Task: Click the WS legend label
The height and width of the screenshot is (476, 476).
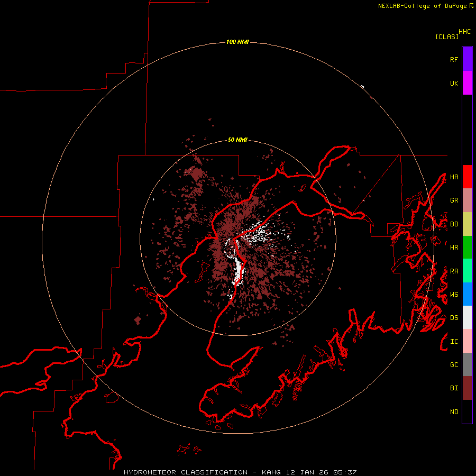Action: [454, 295]
